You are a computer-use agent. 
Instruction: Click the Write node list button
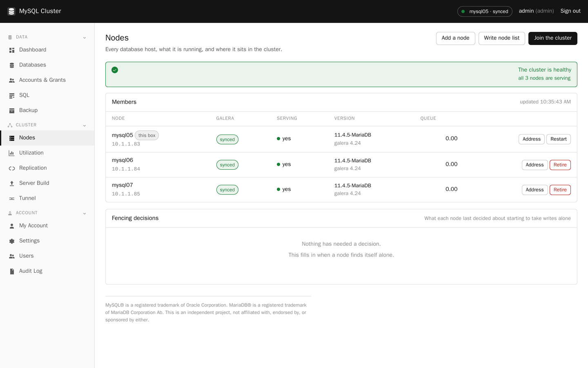pos(501,38)
